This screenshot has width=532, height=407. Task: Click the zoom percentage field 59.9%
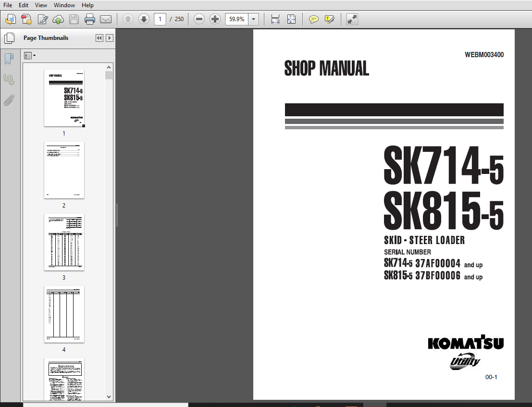pyautogui.click(x=237, y=19)
